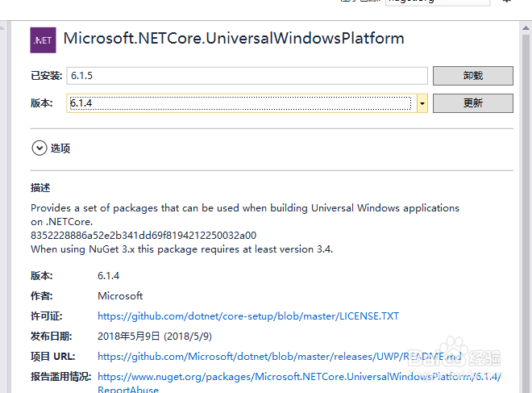This screenshot has height=393, width=532.
Task: Click the 更新 update button
Action: coord(472,103)
